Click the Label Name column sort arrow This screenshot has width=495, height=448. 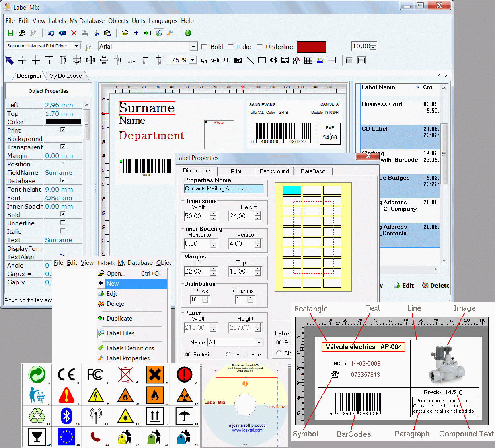(417, 87)
